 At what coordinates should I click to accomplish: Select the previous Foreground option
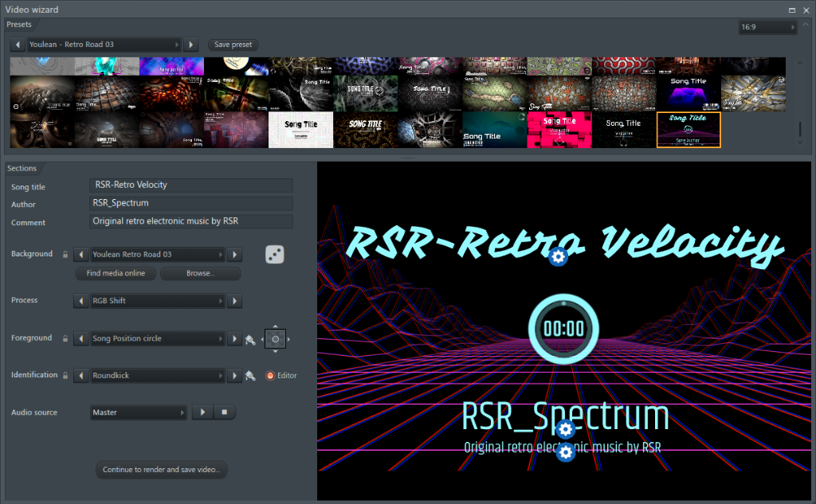click(80, 338)
